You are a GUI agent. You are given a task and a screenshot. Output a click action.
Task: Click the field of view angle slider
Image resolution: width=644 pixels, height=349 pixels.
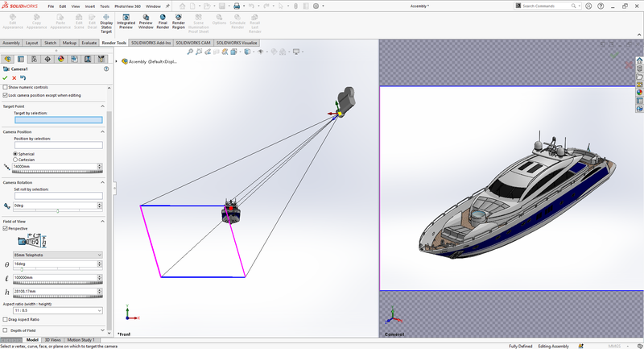[58, 269]
